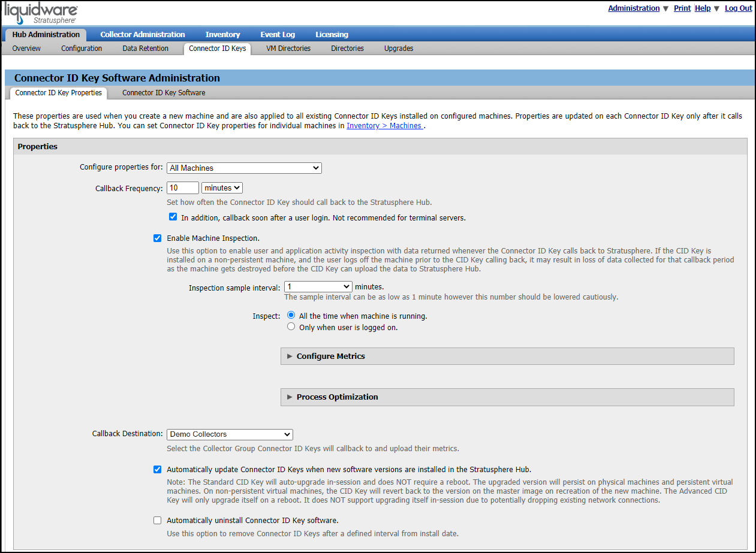Open the Inventory tab
This screenshot has height=553, width=756.
(222, 35)
